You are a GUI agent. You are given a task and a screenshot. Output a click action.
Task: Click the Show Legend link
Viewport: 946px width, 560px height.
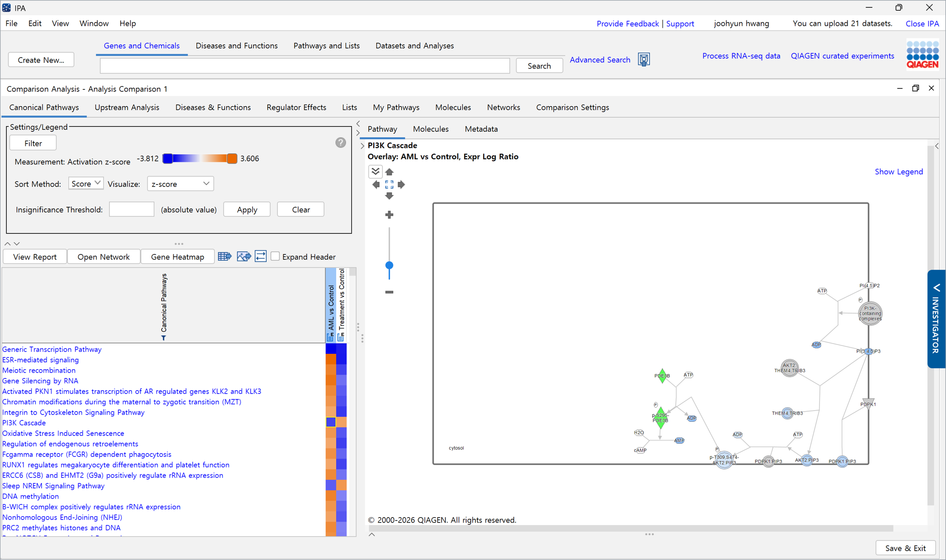898,171
